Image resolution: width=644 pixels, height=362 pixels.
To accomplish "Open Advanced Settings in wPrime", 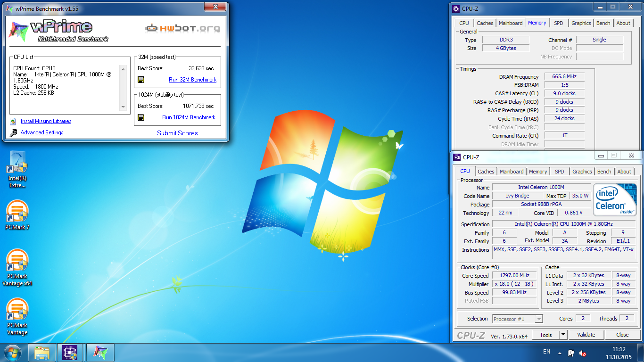I will 42,132.
